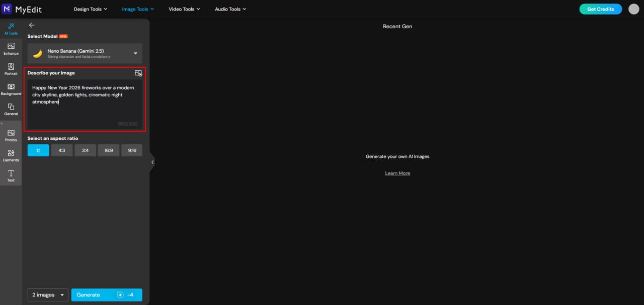Select the 9:16 aspect ratio
644x305 pixels.
pos(132,150)
